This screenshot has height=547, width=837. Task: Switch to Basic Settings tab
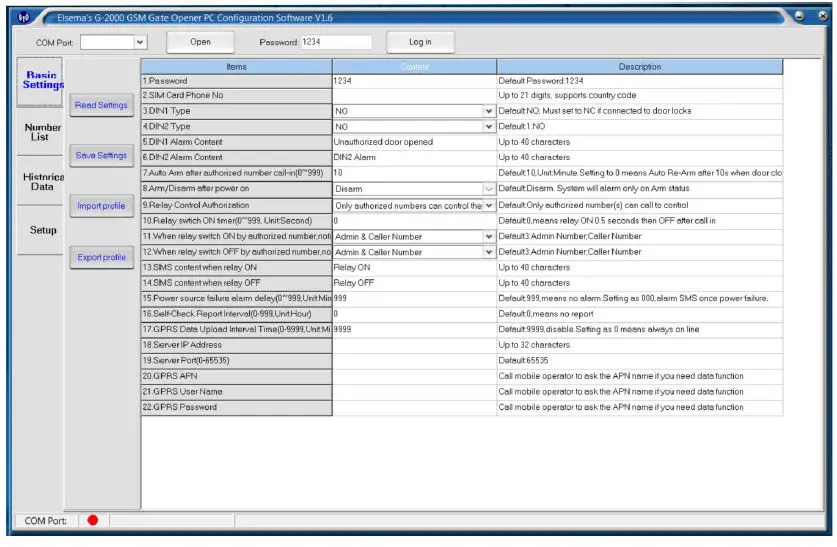point(40,81)
